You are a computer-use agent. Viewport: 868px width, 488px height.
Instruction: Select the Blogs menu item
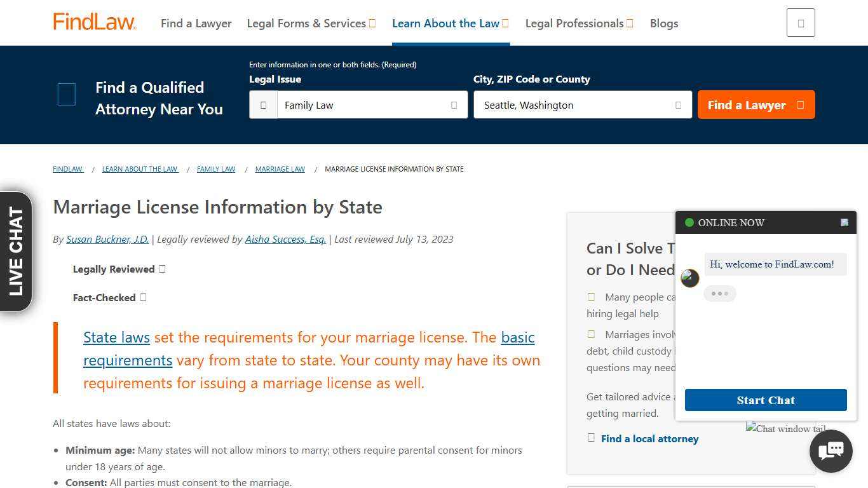point(663,23)
